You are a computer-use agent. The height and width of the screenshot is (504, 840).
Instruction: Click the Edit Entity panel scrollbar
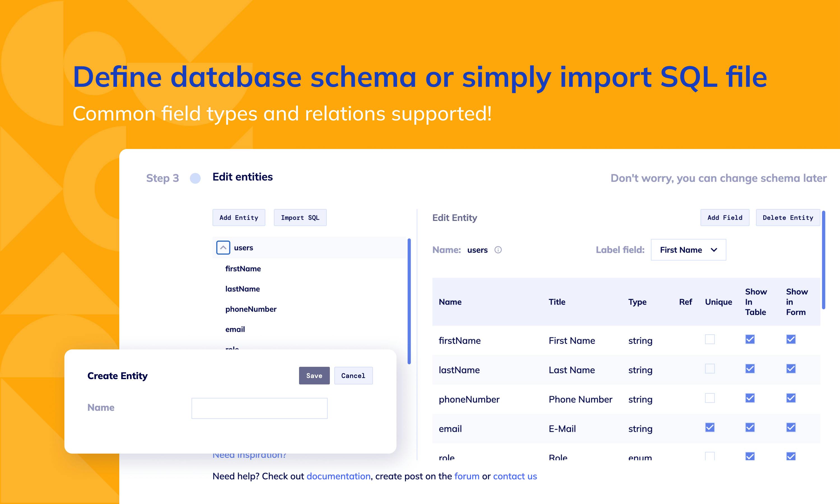click(823, 260)
